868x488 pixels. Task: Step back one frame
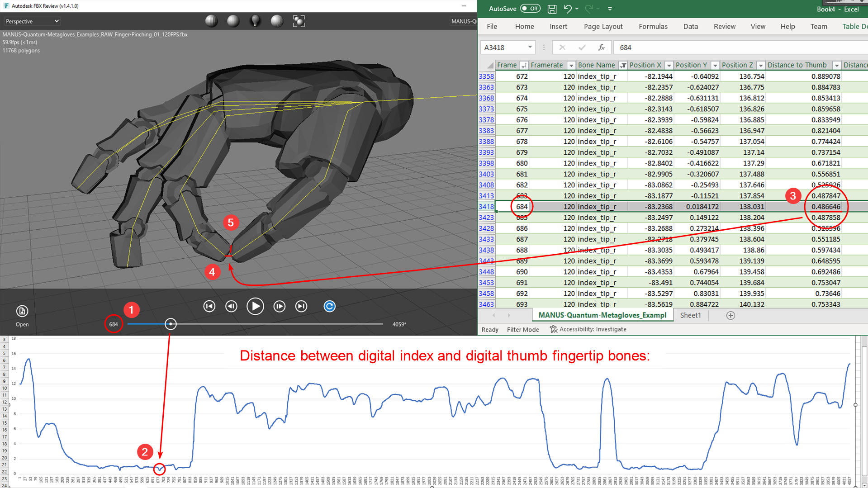232,306
